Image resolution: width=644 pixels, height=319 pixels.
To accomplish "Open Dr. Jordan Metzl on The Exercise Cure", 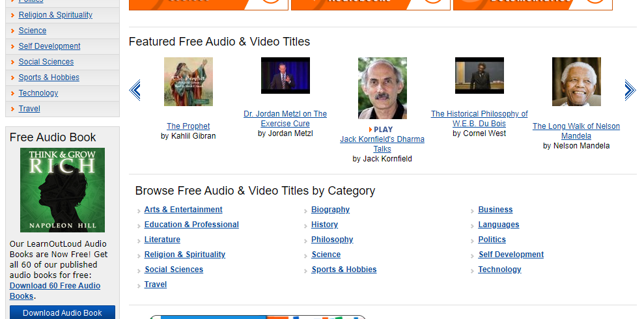I will (x=285, y=118).
